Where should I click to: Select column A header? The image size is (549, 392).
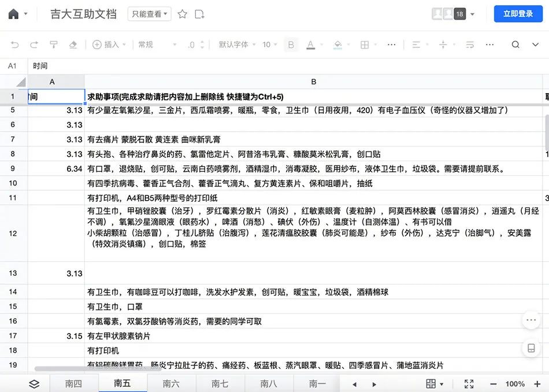[56, 82]
